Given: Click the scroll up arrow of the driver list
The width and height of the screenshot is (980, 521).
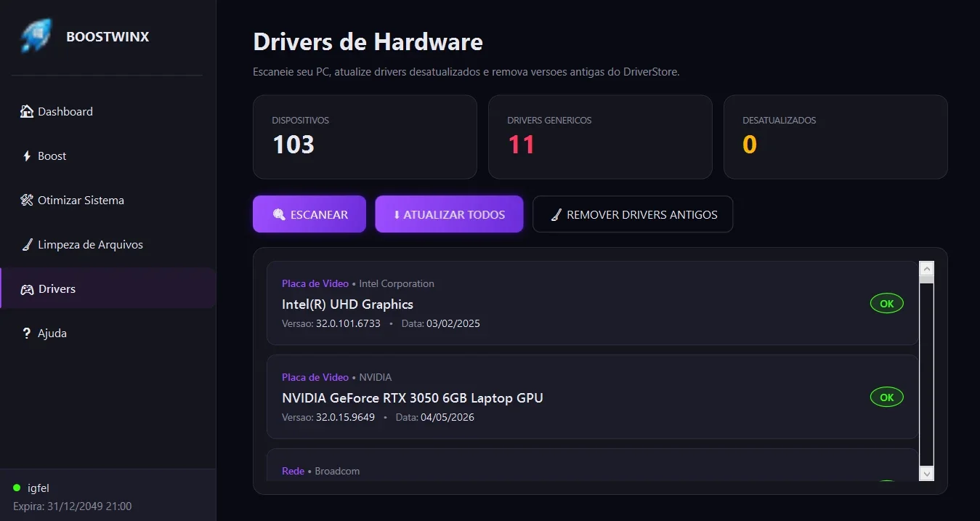Looking at the screenshot, I should click(x=926, y=269).
